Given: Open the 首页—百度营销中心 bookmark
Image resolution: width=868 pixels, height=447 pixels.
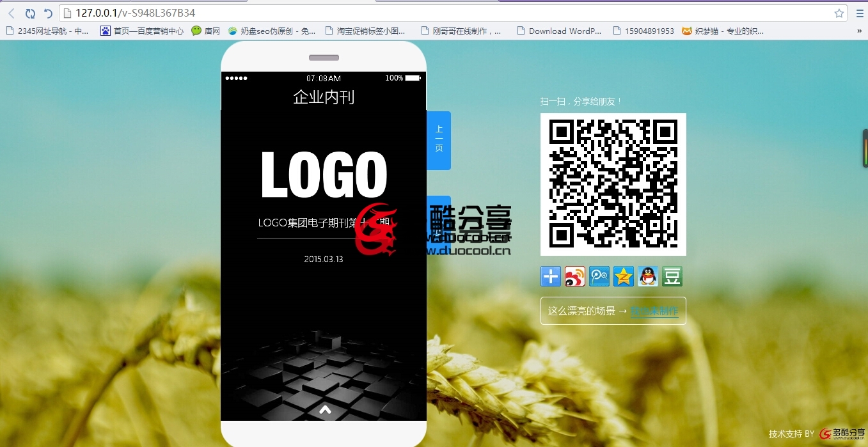Looking at the screenshot, I should tap(142, 31).
